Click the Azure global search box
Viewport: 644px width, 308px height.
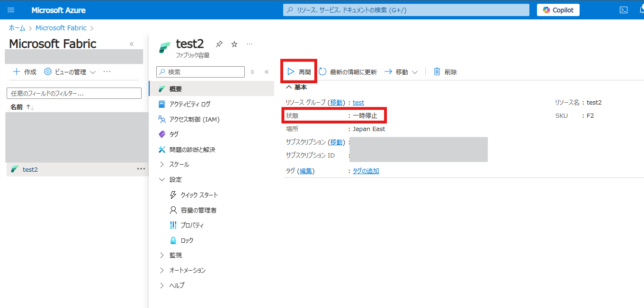[406, 10]
